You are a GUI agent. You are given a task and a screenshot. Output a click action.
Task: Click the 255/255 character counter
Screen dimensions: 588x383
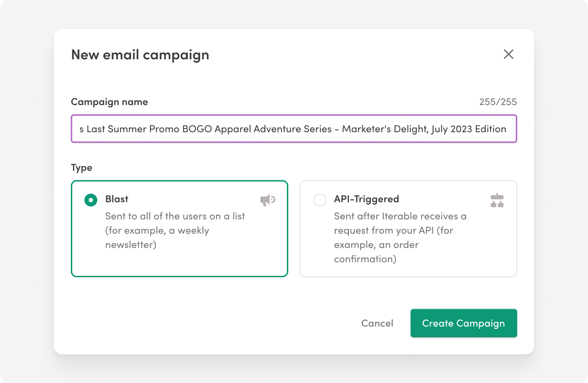pos(498,102)
